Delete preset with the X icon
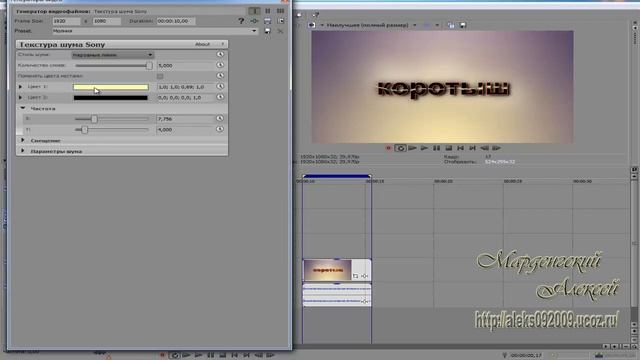This screenshot has width=640, height=360. pos(280,31)
